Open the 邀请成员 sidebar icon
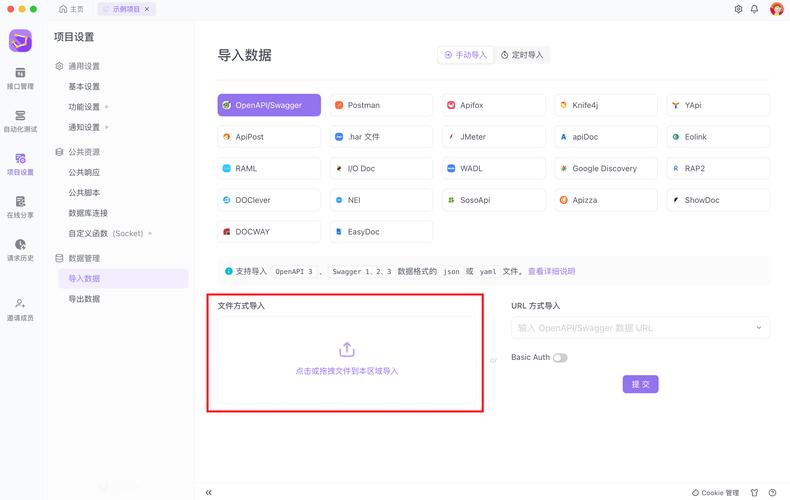Screen dimensions: 790x500 tap(20, 309)
